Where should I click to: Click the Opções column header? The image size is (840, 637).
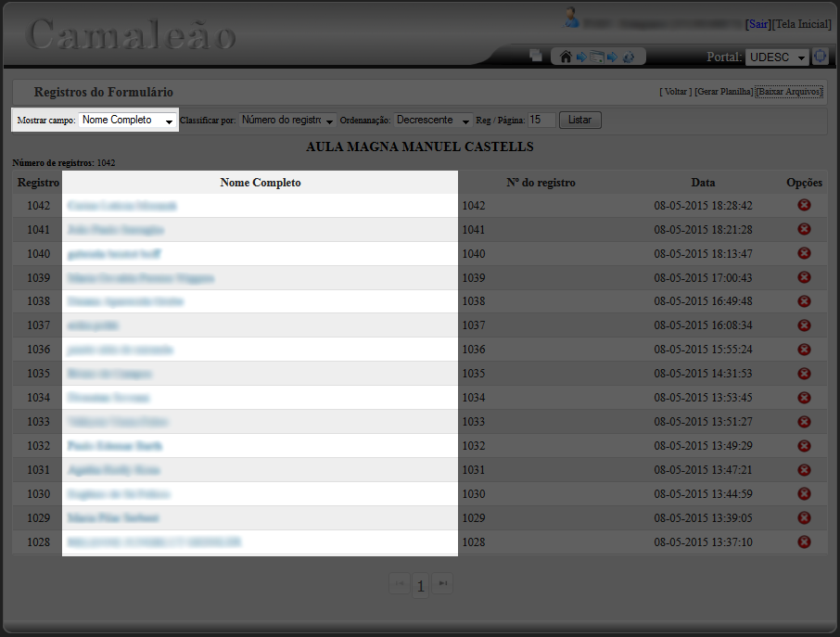(804, 183)
